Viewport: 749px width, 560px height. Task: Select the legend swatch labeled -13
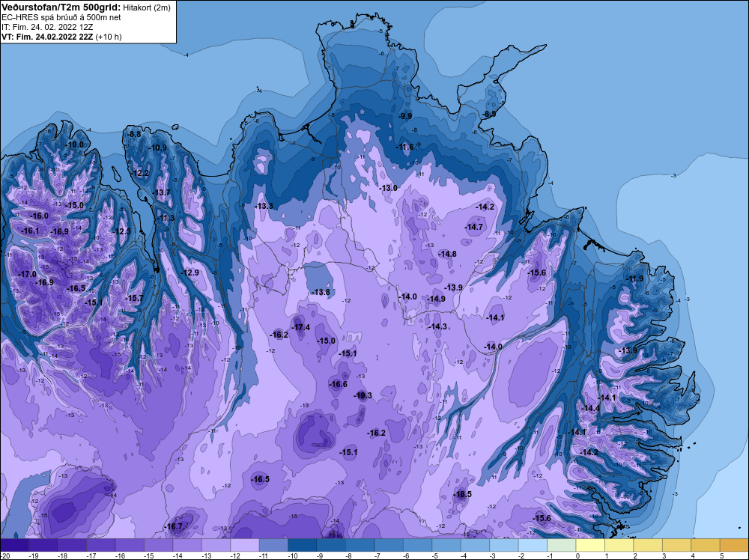216,545
